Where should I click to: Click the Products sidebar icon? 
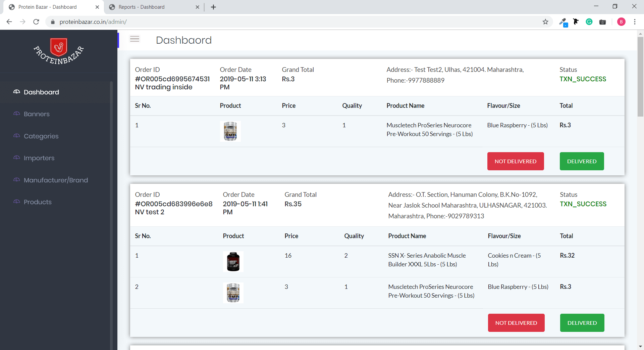(x=16, y=202)
